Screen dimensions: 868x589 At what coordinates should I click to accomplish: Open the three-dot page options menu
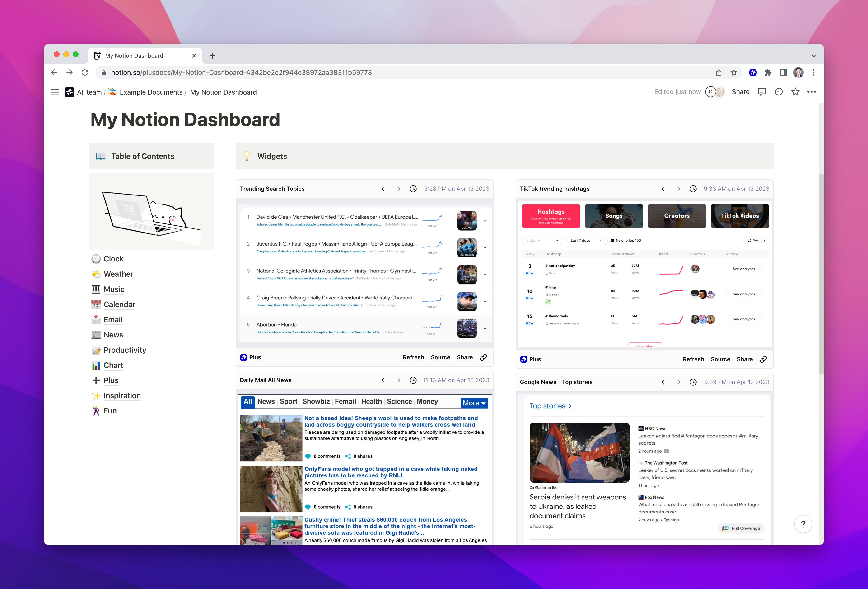tap(812, 92)
